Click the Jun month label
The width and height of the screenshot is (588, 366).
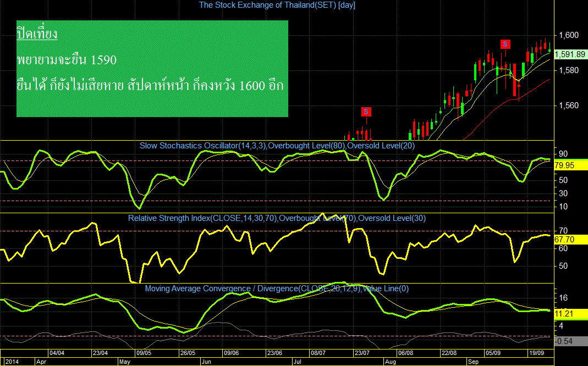tap(206, 362)
